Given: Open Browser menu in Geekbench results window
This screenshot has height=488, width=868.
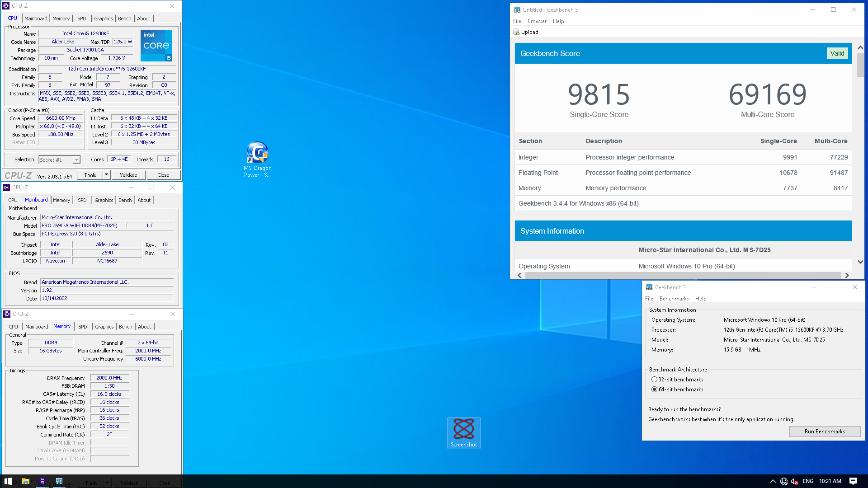Looking at the screenshot, I should [537, 21].
